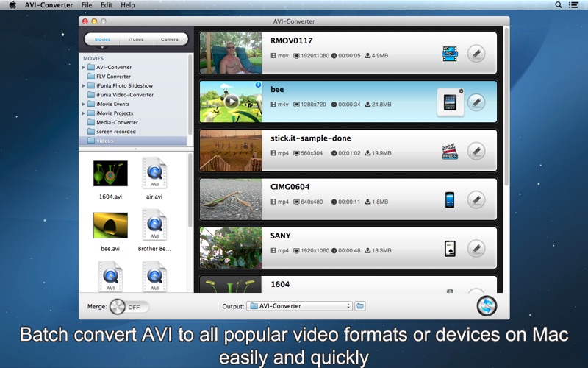Click the output device icon for SANY

(450, 249)
